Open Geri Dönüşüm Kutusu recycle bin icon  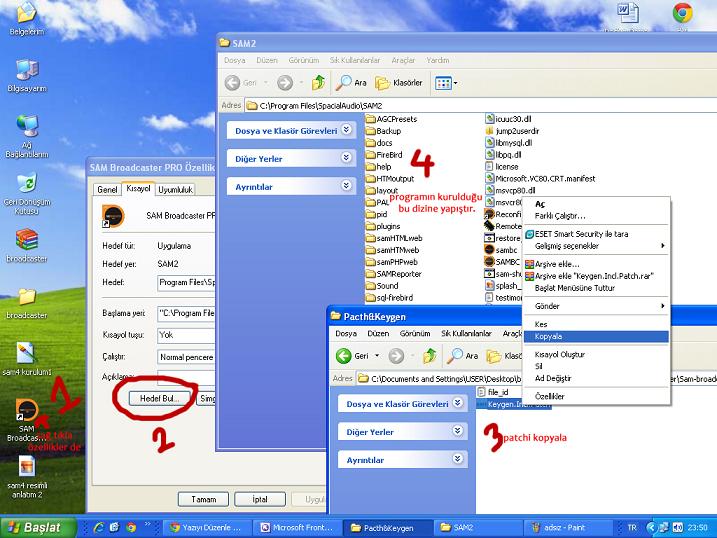point(27,194)
